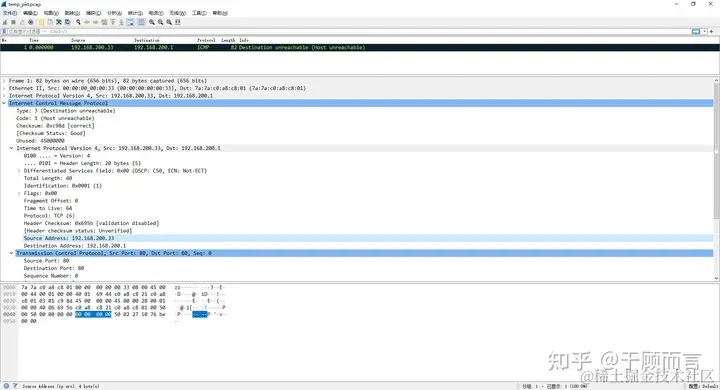Apply the display filter with arrow button
Screen dimensions: 720x390
point(696,31)
